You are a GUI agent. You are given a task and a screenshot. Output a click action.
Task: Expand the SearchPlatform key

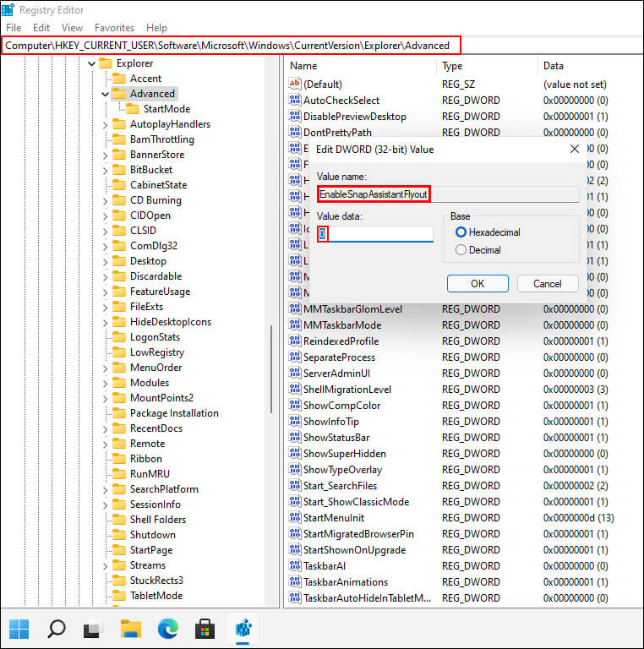click(105, 490)
